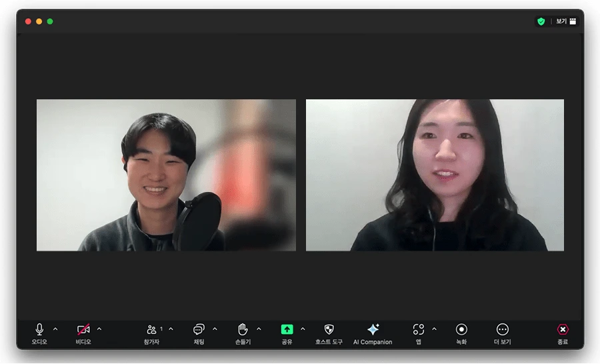Select the woman's video tile
This screenshot has height=364, width=600.
point(435,175)
